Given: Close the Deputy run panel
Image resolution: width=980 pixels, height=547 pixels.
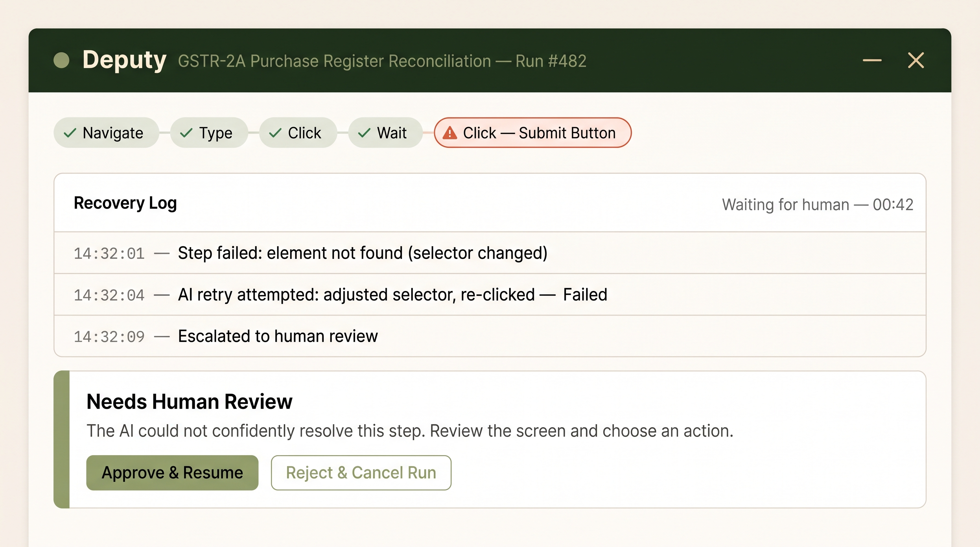Looking at the screenshot, I should pos(916,60).
